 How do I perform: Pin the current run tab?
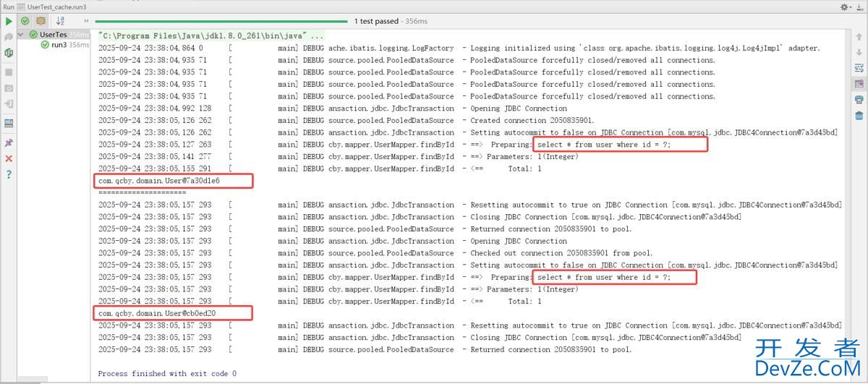click(9, 142)
